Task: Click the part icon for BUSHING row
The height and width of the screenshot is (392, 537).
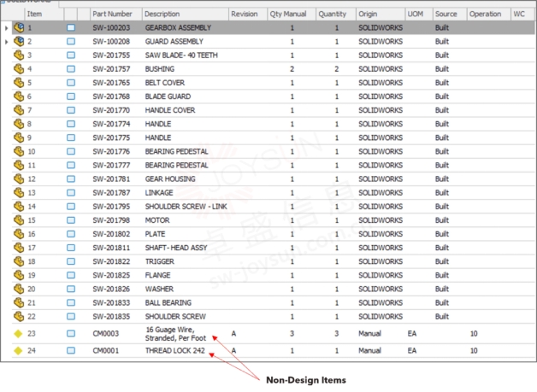Action: pyautogui.click(x=19, y=69)
